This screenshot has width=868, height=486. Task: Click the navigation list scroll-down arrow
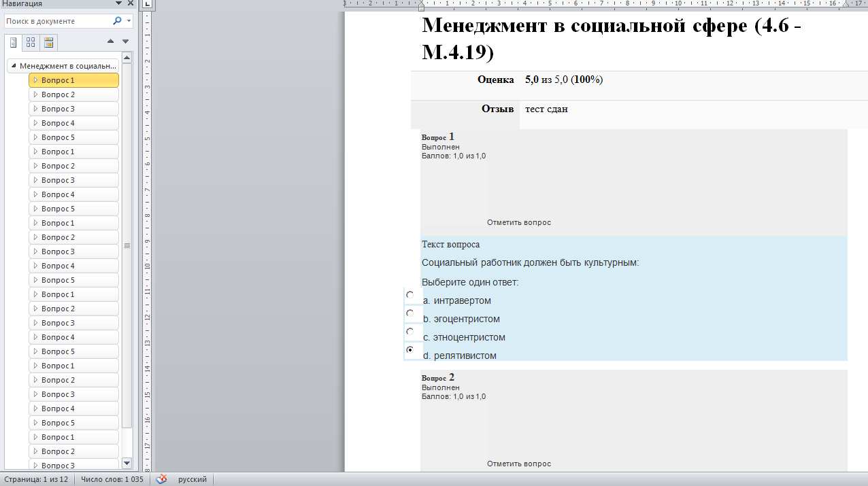click(127, 463)
